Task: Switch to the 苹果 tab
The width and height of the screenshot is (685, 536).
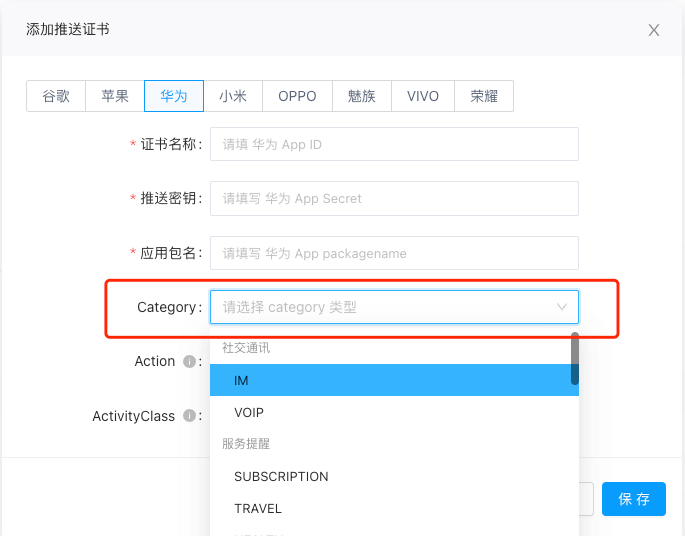Action: 115,96
